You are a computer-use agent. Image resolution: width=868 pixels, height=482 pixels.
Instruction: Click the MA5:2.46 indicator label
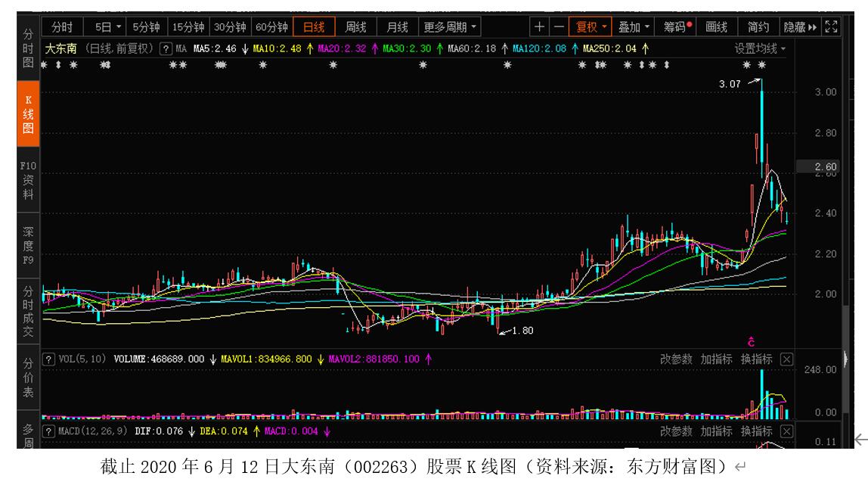(x=215, y=48)
